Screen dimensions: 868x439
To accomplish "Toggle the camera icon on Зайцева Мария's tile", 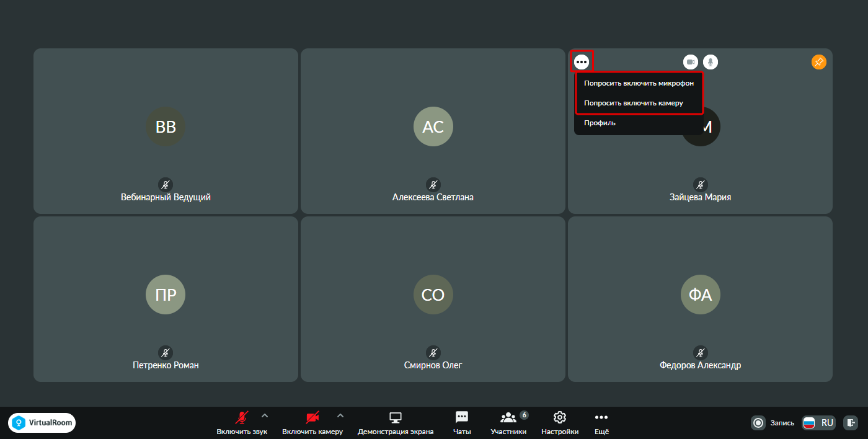I will (x=691, y=62).
